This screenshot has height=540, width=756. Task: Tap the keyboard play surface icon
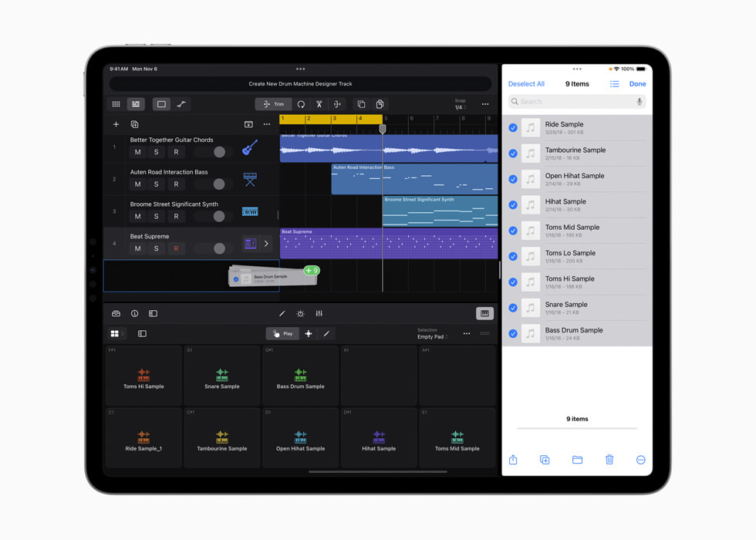pyautogui.click(x=484, y=313)
